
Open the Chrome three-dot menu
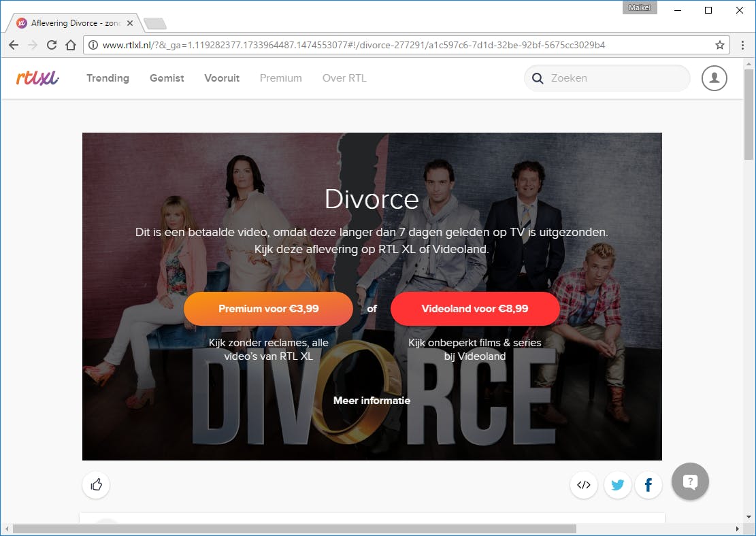pyautogui.click(x=742, y=45)
